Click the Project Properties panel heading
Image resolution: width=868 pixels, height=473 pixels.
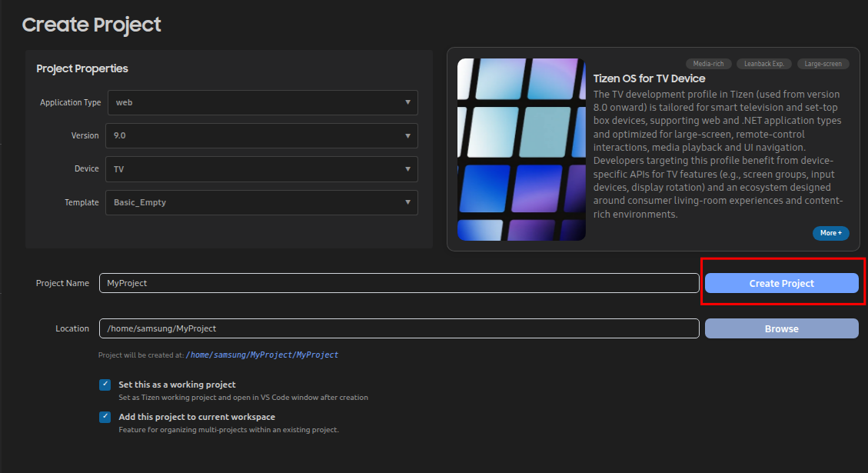click(82, 68)
